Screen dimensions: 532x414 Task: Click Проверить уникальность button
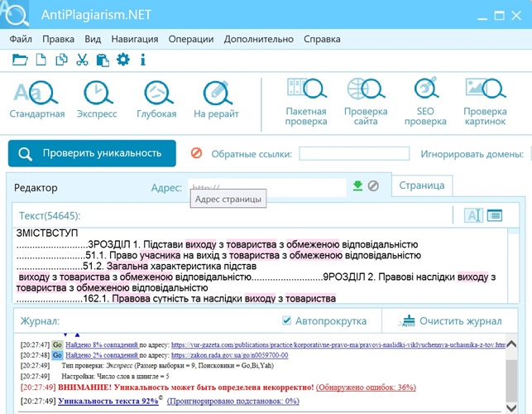pyautogui.click(x=92, y=153)
